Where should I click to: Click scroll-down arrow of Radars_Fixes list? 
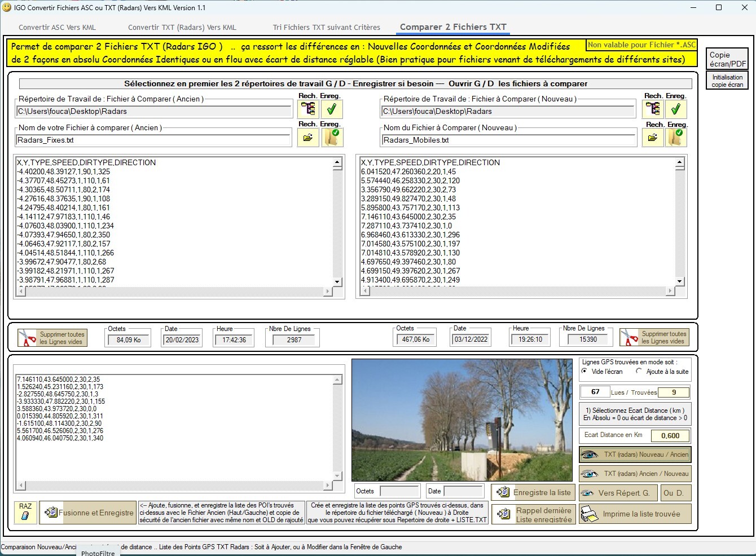pyautogui.click(x=337, y=281)
